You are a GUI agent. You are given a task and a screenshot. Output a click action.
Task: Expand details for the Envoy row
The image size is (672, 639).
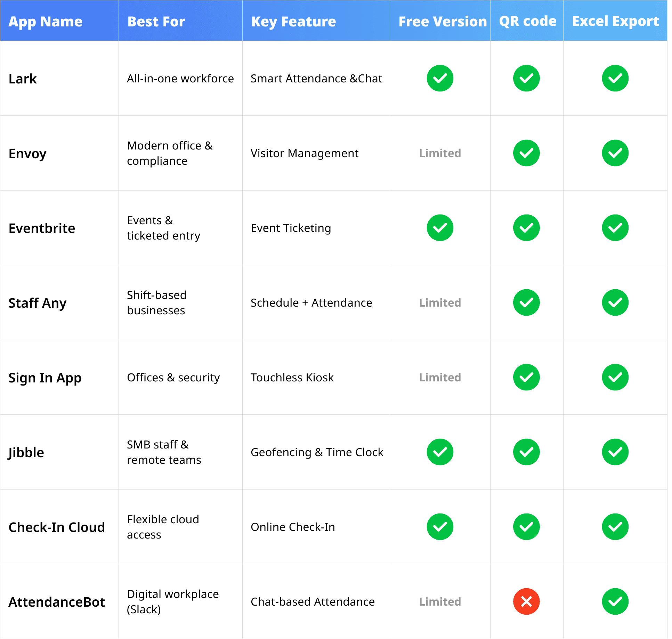[x=28, y=153]
